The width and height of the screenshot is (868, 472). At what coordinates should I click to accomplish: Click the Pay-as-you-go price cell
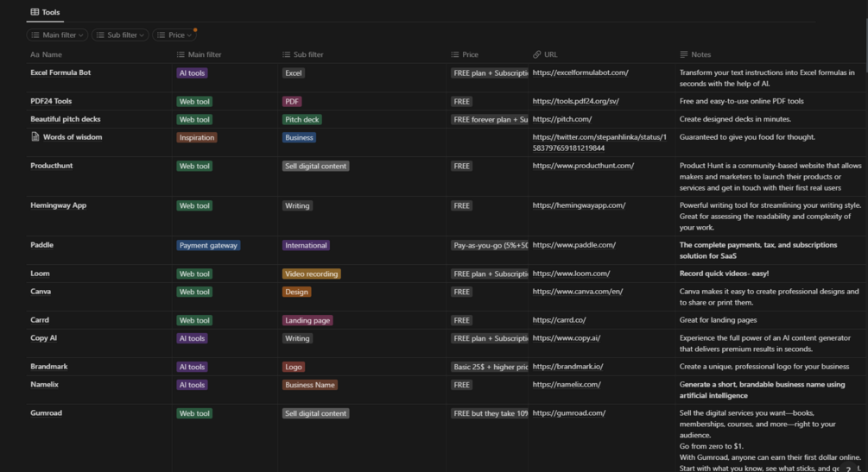click(x=490, y=245)
